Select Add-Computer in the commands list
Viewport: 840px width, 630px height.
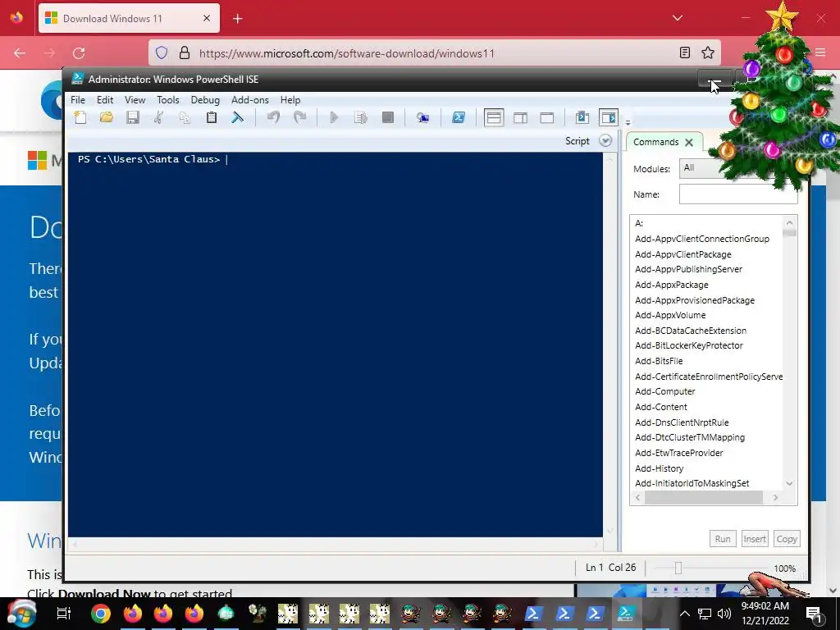click(665, 391)
